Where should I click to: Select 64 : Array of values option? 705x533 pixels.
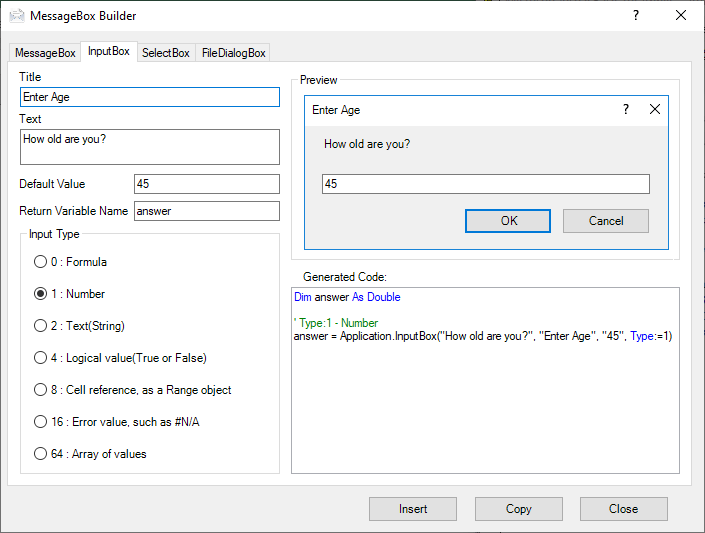pos(90,453)
